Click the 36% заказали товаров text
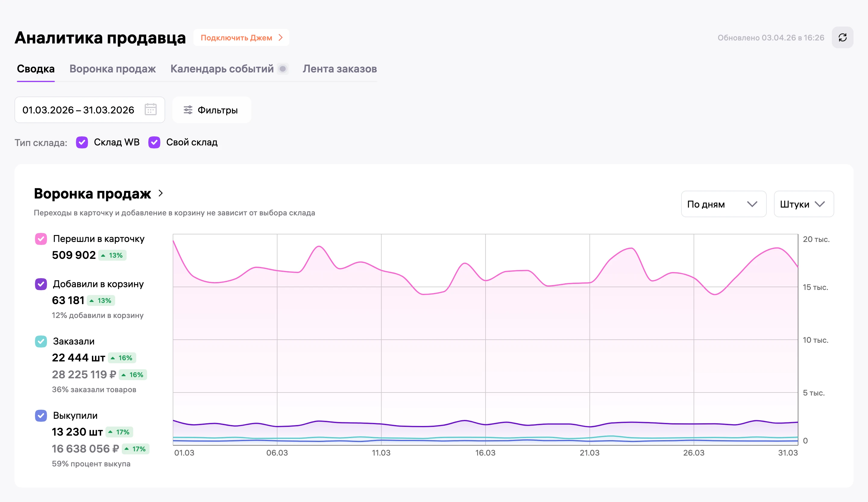 coord(94,389)
